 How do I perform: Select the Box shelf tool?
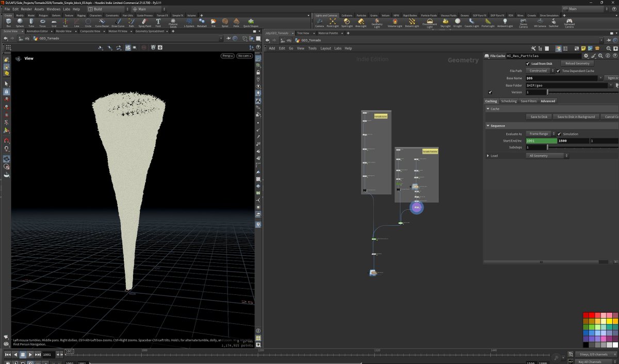[8, 22]
